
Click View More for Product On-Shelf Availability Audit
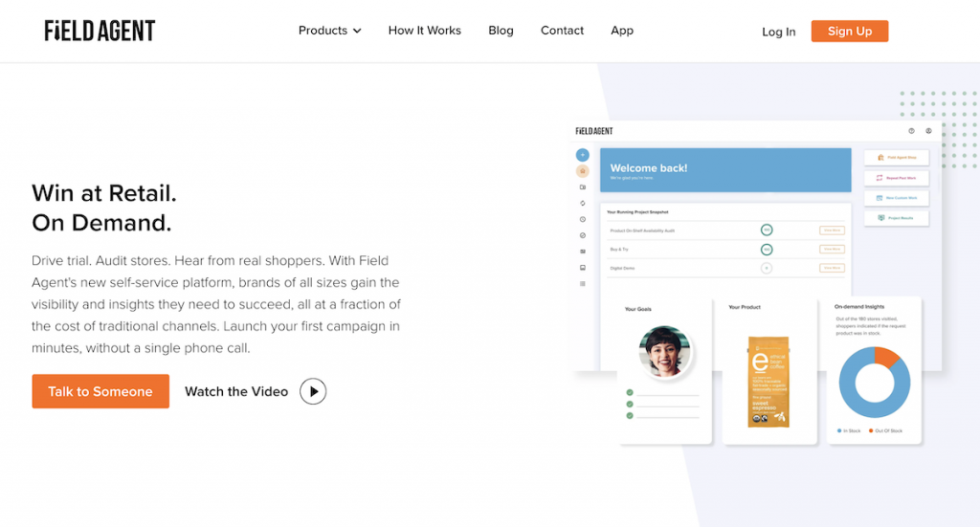point(832,231)
